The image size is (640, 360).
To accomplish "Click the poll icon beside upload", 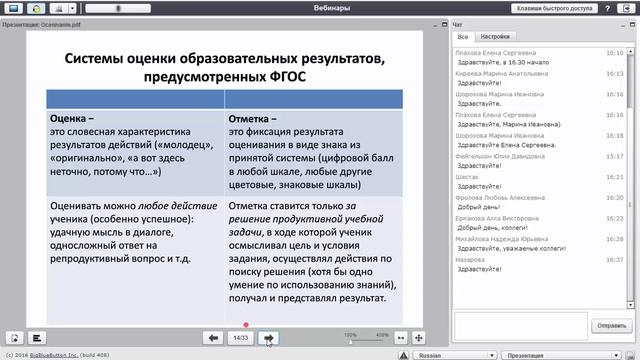I will coord(37,338).
